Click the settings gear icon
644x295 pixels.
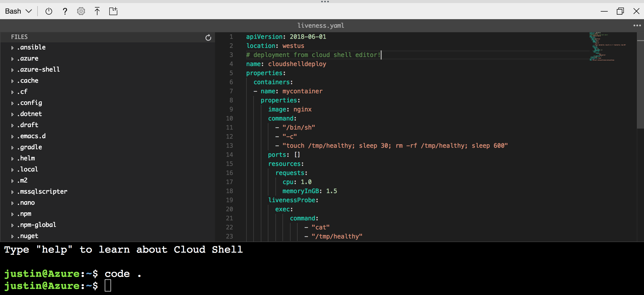81,11
